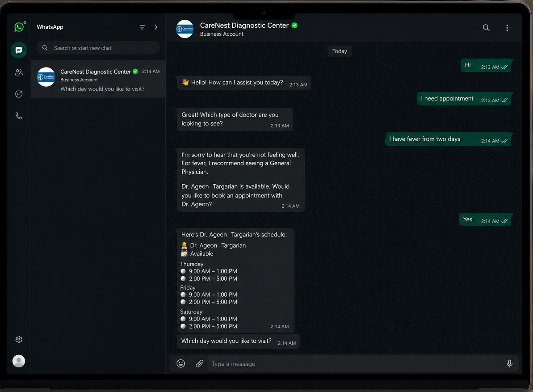Click verified badge in chat list row
533x392 pixels.
pyautogui.click(x=135, y=72)
